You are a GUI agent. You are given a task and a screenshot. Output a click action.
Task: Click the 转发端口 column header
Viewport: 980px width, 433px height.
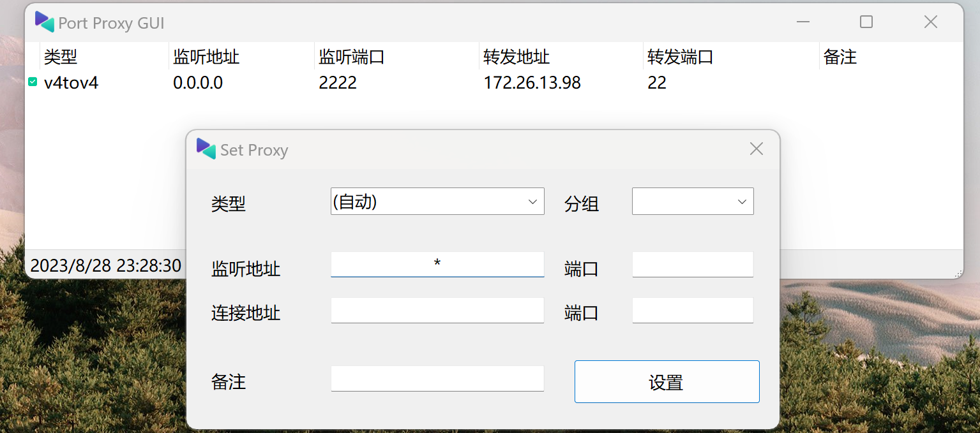(x=679, y=57)
